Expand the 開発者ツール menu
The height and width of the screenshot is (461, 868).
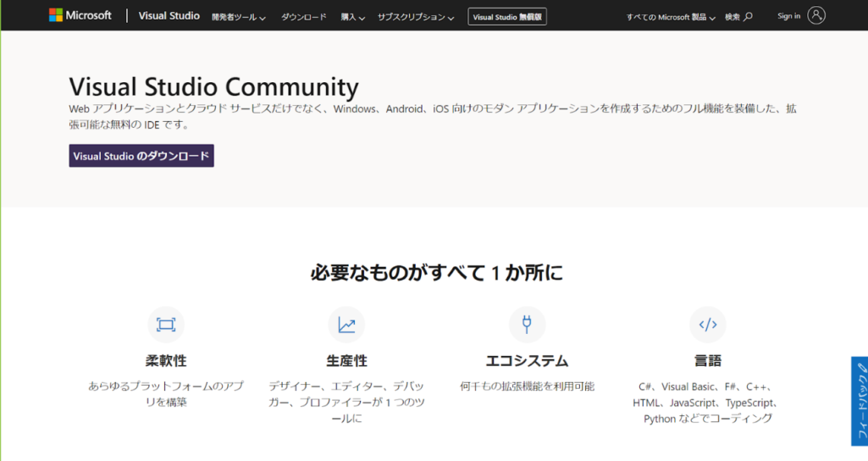tap(239, 17)
